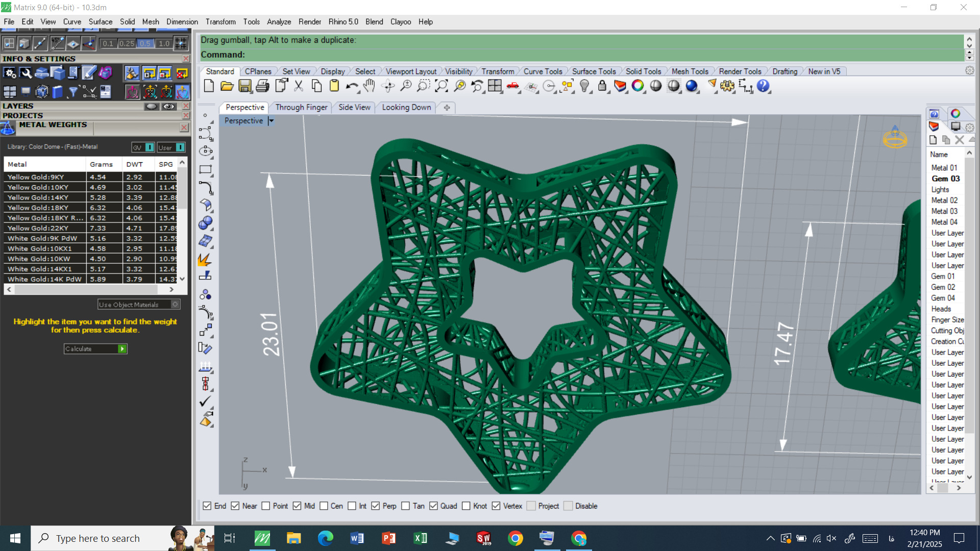Screen dimensions: 980x551
Task: Click the checkmark Analyze tool in left sidebar
Action: pos(206,402)
